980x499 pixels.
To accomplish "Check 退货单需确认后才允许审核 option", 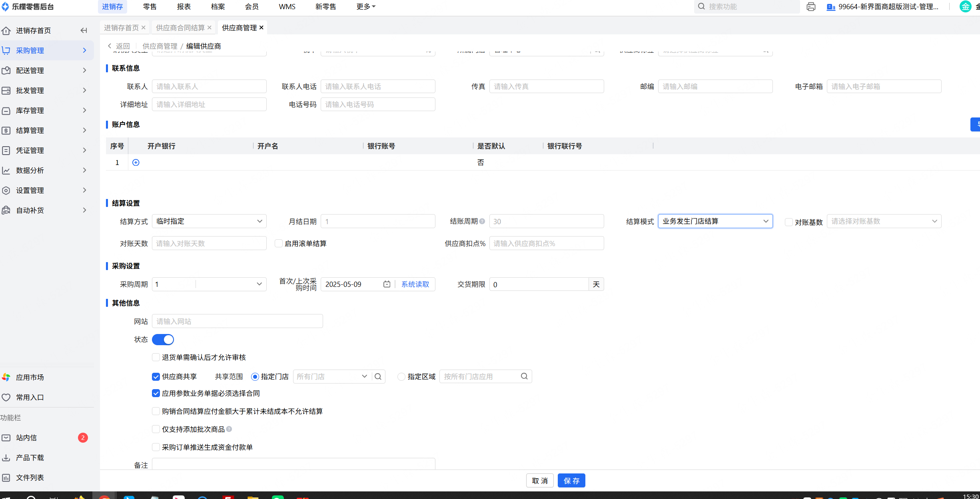I will pyautogui.click(x=156, y=357).
